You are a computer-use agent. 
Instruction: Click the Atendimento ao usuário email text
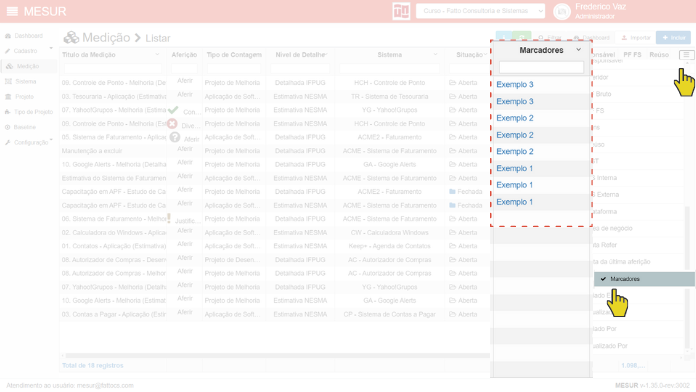[x=70, y=385]
